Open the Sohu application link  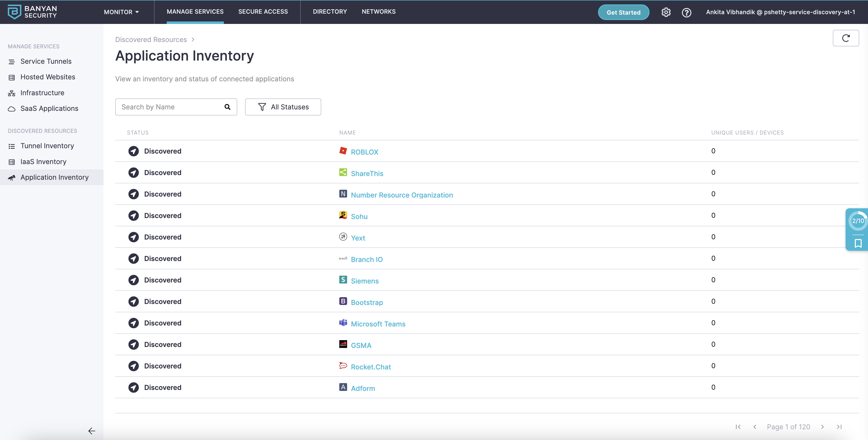(359, 217)
